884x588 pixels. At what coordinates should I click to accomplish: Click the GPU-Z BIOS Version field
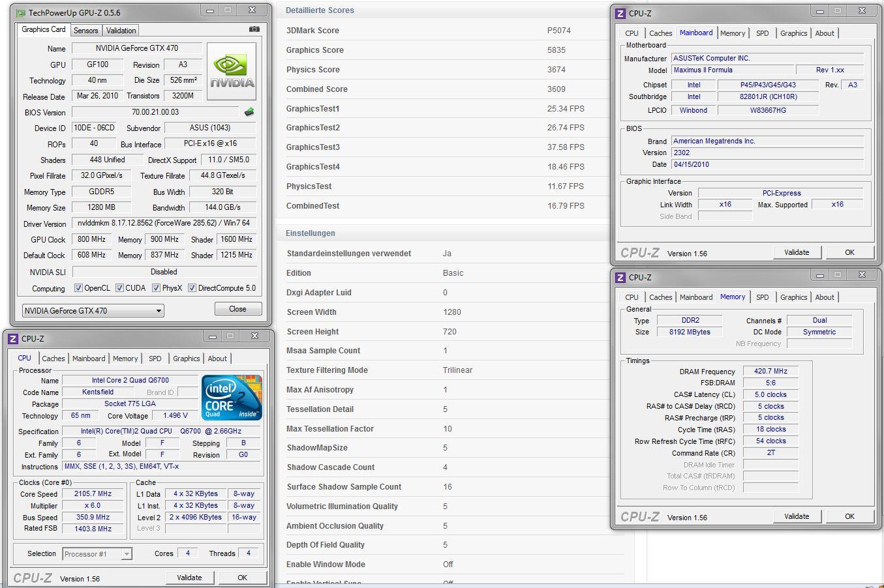155,112
